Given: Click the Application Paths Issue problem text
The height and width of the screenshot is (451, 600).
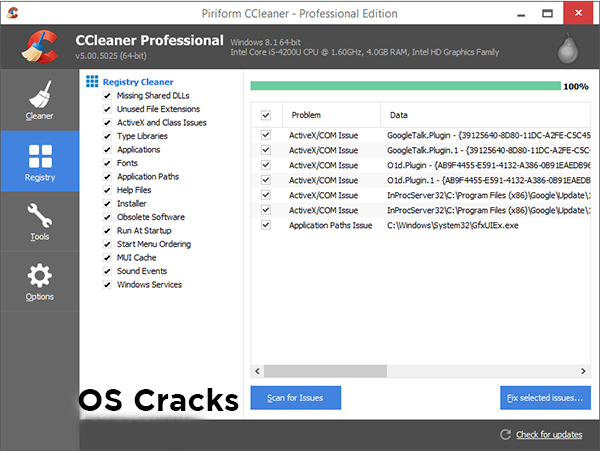Looking at the screenshot, I should [x=331, y=225].
